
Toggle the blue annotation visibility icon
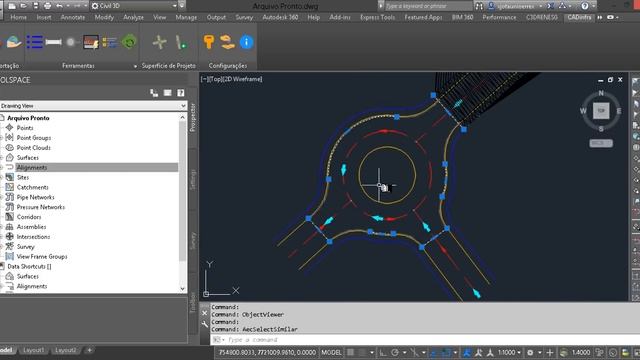[467, 352]
